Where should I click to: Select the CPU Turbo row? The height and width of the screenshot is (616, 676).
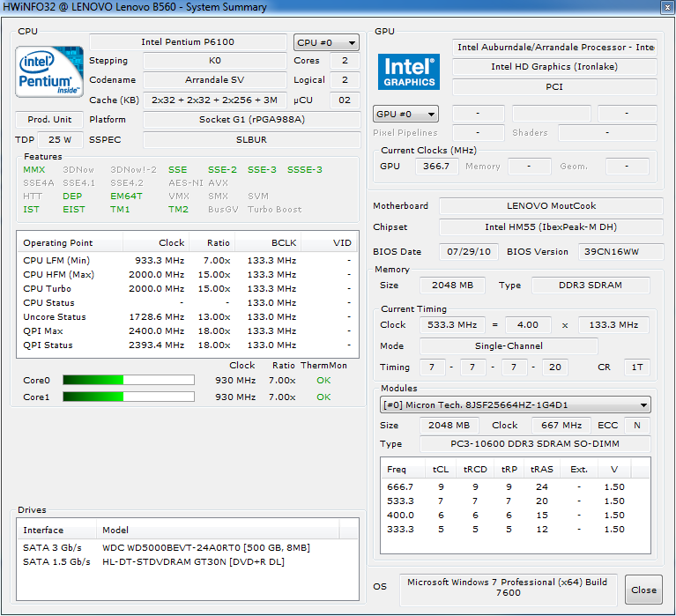tap(188, 288)
